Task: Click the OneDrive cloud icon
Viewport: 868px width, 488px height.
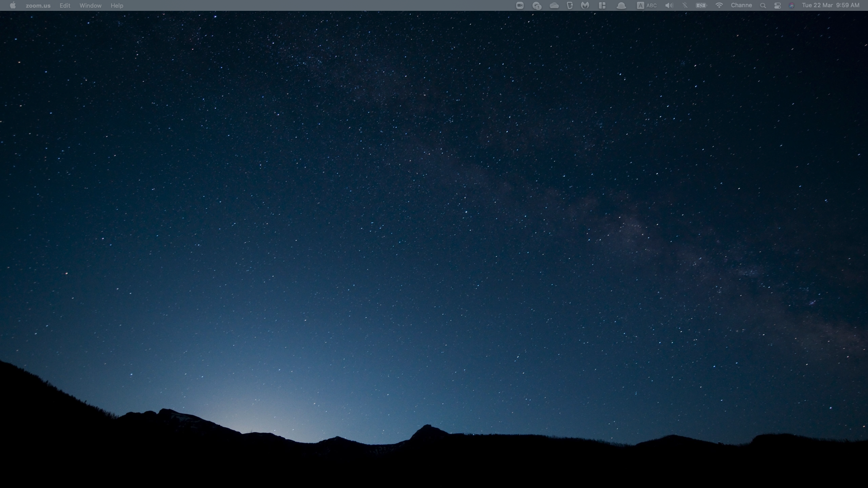Action: coord(554,5)
